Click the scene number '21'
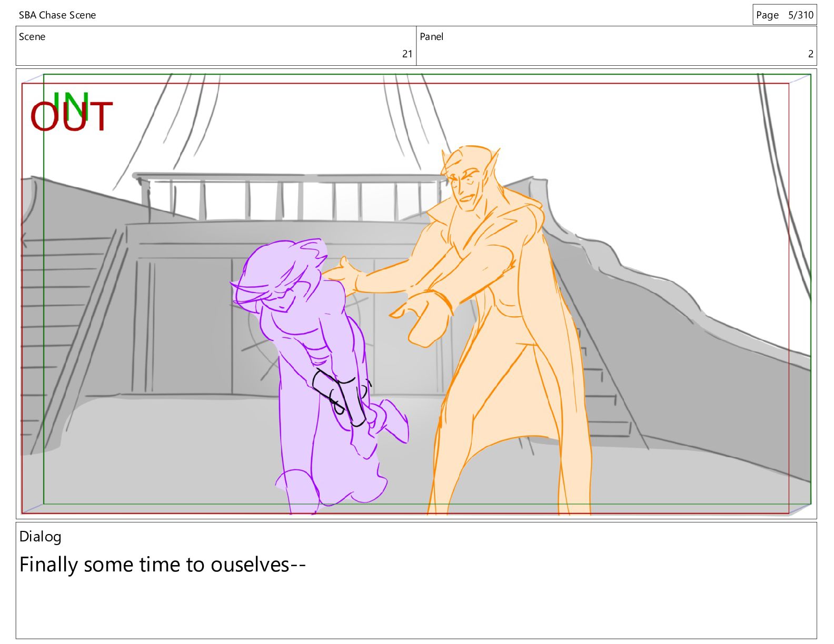The height and width of the screenshot is (644, 834). (407, 54)
